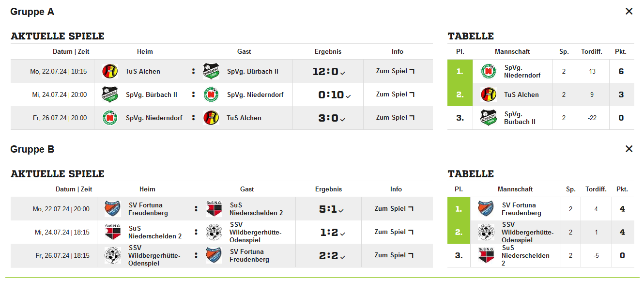Close the Gruppe B section
644x282 pixels.
(629, 149)
